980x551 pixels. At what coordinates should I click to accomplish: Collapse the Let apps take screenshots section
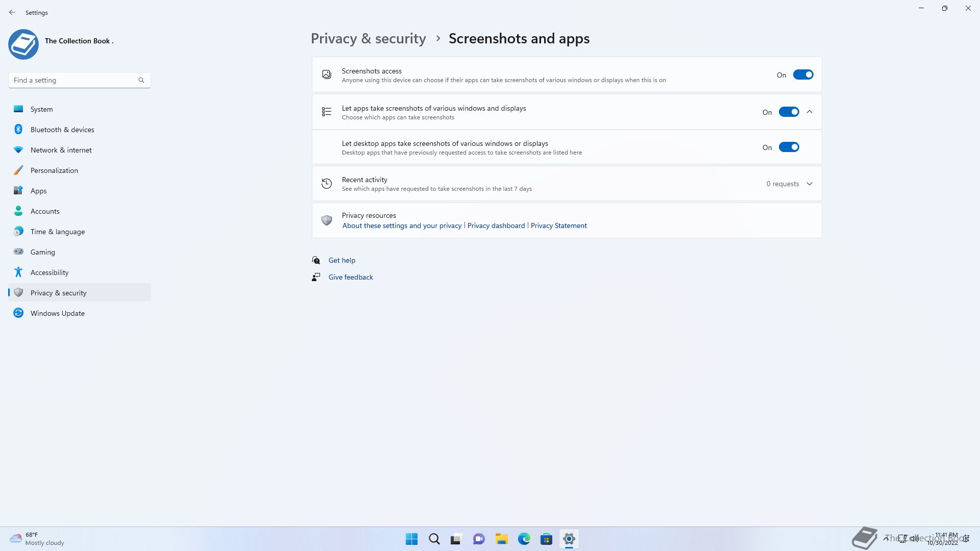tap(810, 112)
